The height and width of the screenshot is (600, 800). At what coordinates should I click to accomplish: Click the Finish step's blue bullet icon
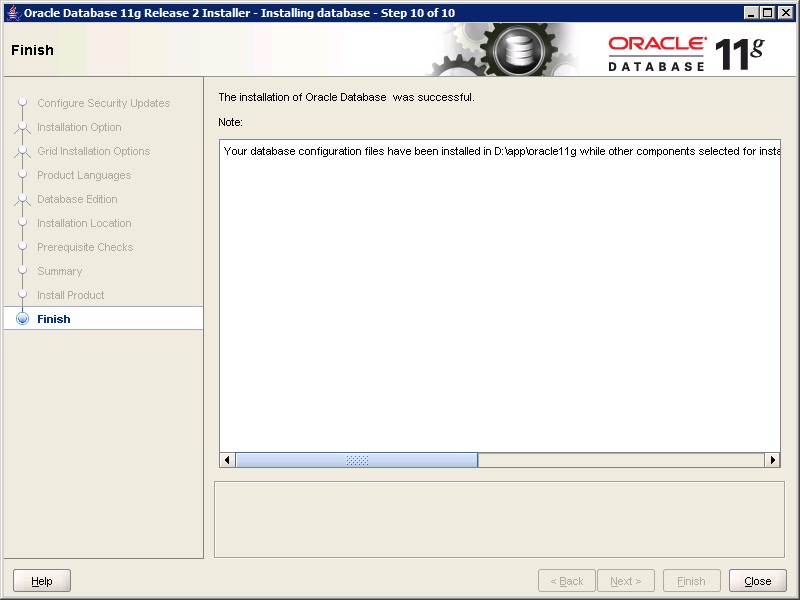tap(22, 319)
